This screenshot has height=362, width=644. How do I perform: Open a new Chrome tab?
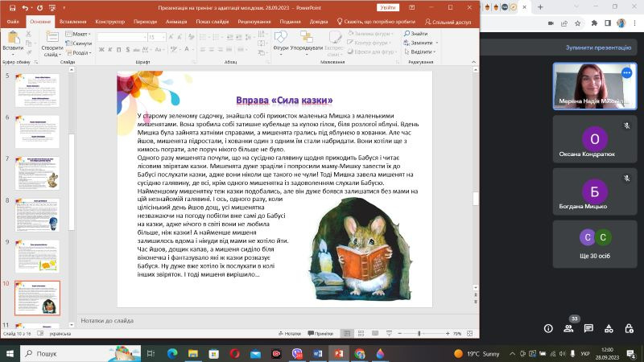(x=540, y=7)
